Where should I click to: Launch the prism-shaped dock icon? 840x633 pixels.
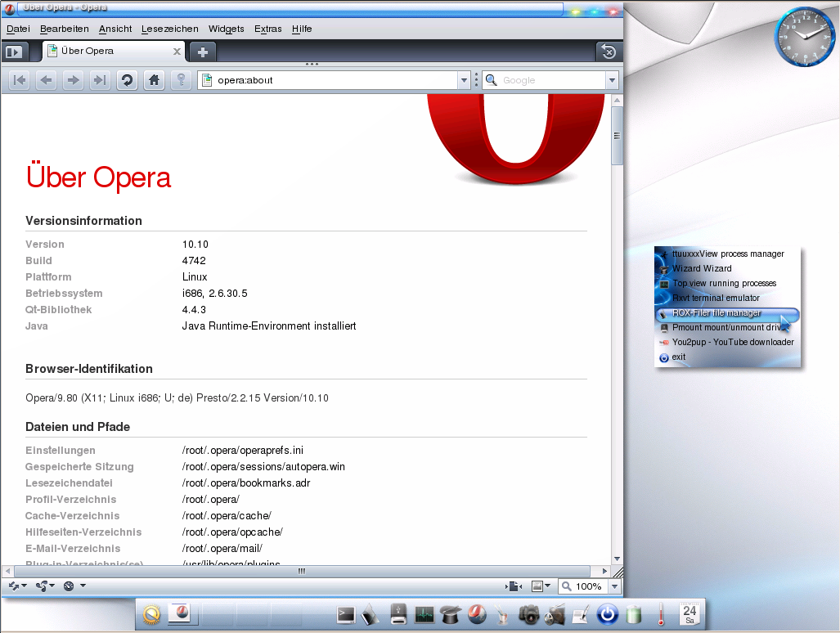(371, 615)
